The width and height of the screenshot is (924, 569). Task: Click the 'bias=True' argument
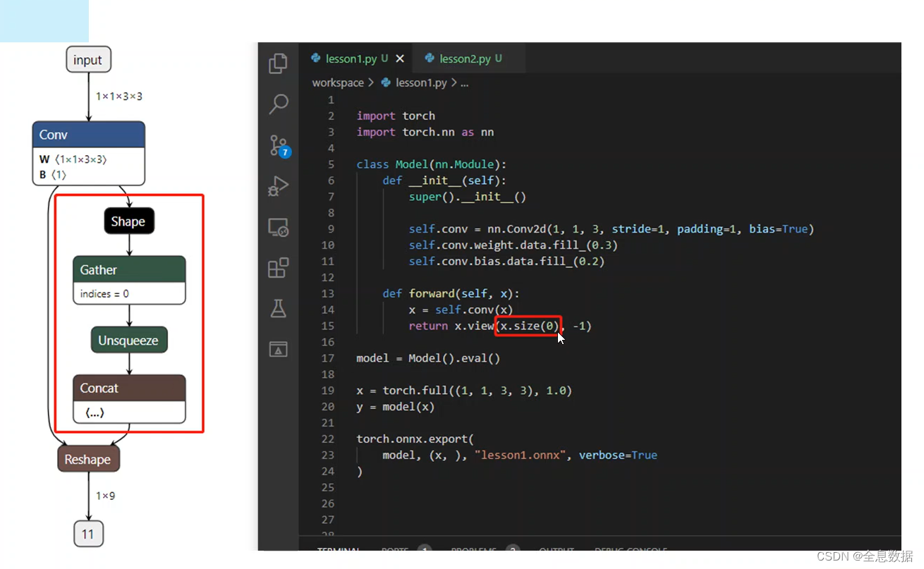pos(777,229)
